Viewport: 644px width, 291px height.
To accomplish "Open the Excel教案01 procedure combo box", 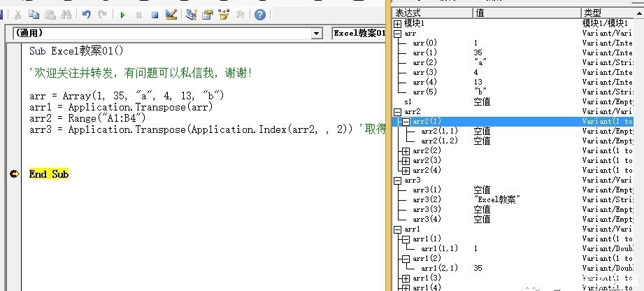I will (359, 34).
